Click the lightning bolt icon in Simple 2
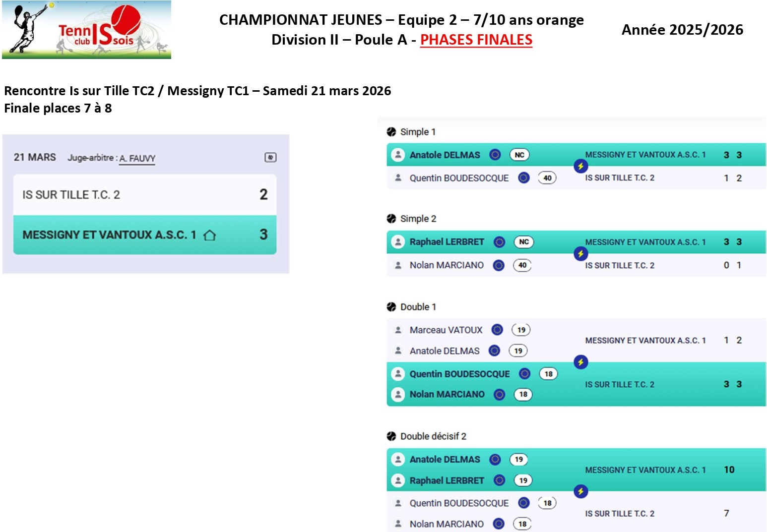767x532 pixels. 580,254
